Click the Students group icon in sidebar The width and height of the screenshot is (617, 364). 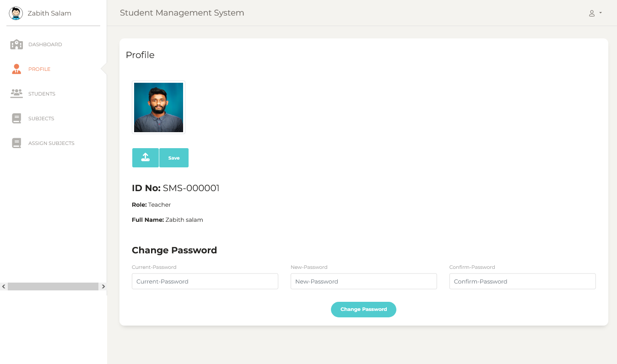coord(16,93)
